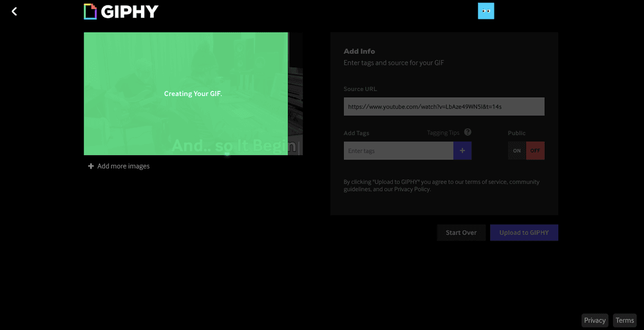Click the Add Info heading
644x330 pixels.
(359, 51)
